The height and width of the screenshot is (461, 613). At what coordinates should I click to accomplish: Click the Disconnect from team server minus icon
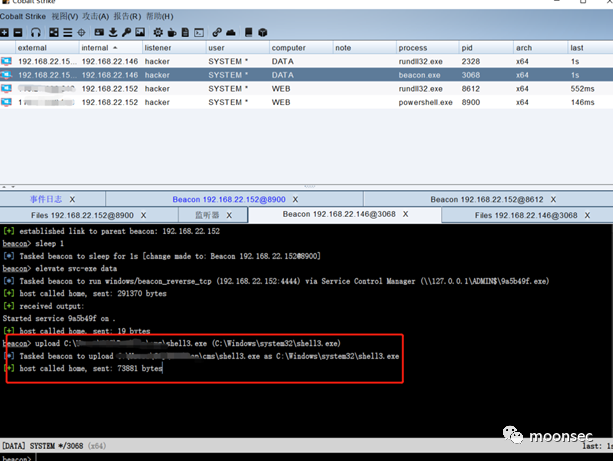(x=18, y=32)
